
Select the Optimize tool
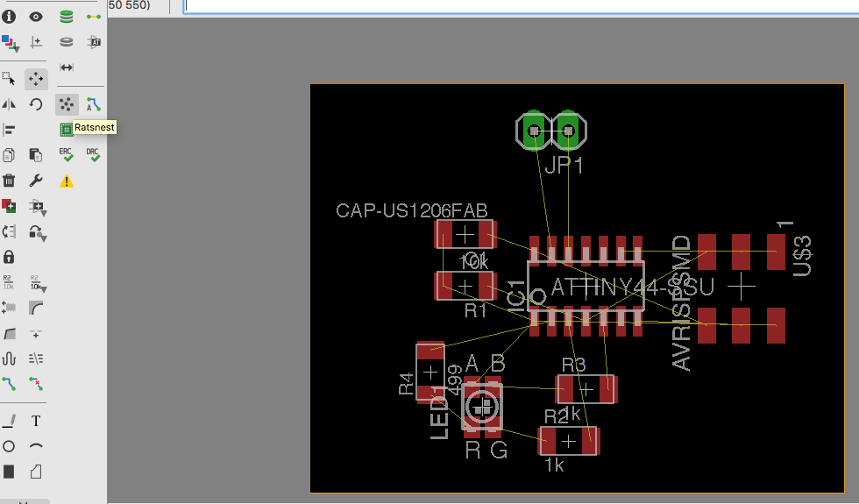[36, 334]
